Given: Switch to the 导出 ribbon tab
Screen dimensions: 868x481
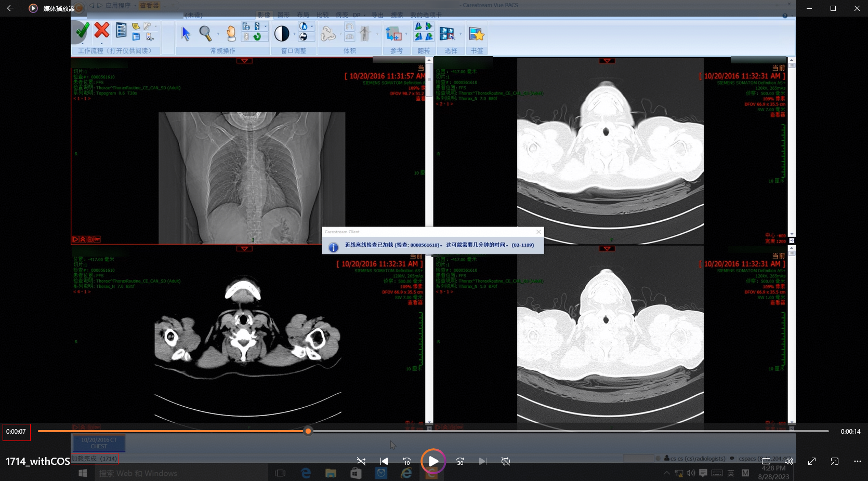Looking at the screenshot, I should pyautogui.click(x=377, y=15).
